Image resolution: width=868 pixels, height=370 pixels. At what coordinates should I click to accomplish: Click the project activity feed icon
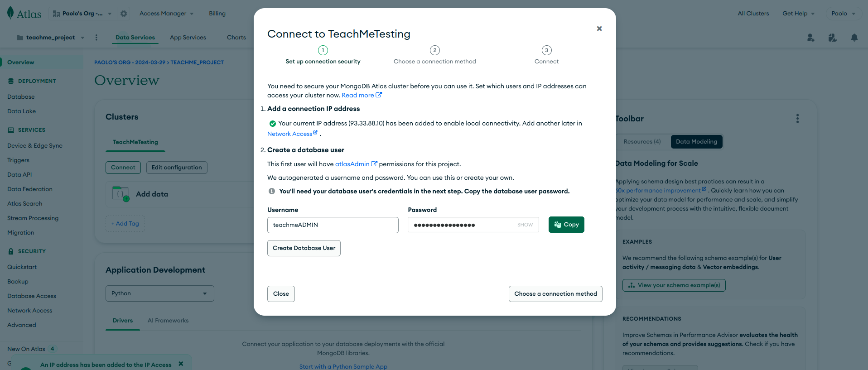(832, 38)
